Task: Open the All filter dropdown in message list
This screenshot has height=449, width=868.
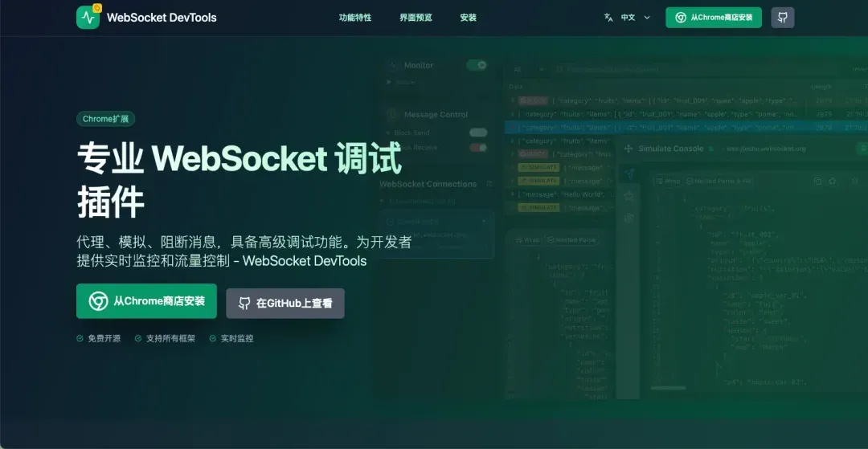Action: [x=522, y=70]
